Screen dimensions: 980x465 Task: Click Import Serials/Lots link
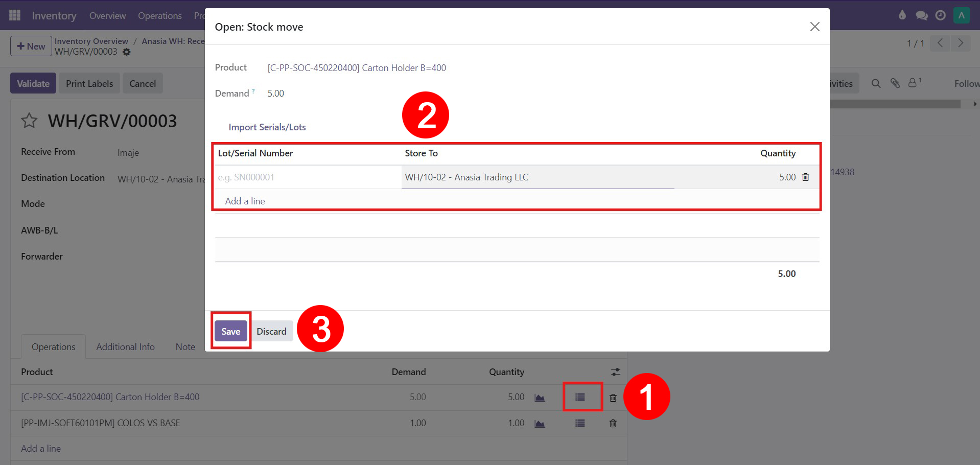pos(267,127)
